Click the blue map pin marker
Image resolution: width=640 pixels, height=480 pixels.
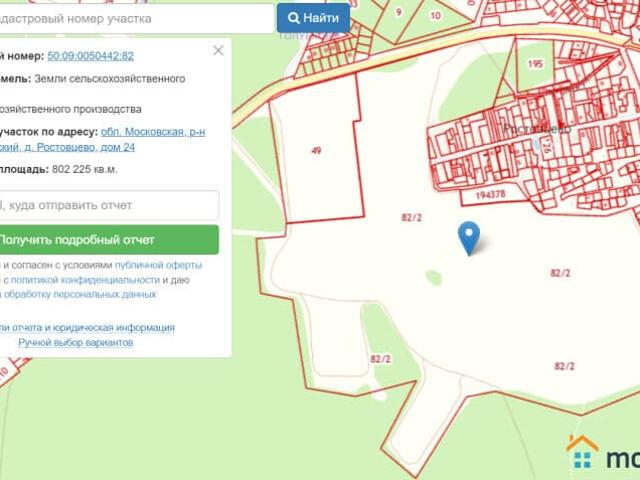pyautogui.click(x=468, y=237)
